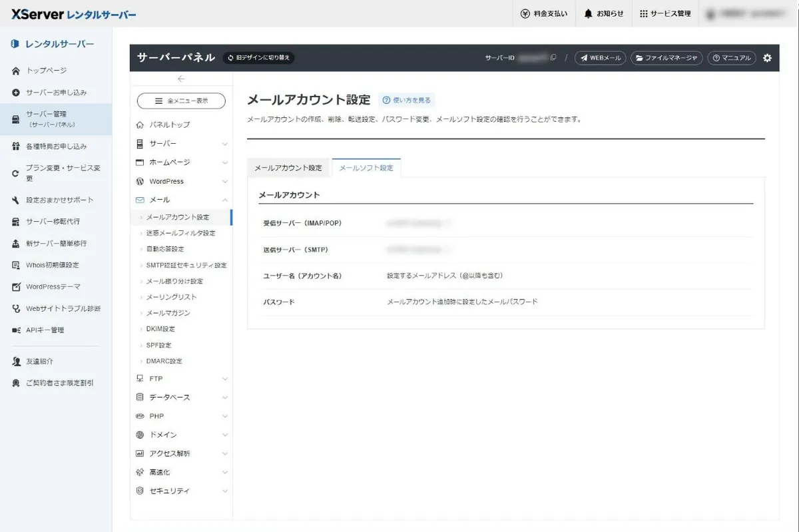Select メーリングリスト submenu item
The width and height of the screenshot is (799, 532).
pyautogui.click(x=171, y=297)
